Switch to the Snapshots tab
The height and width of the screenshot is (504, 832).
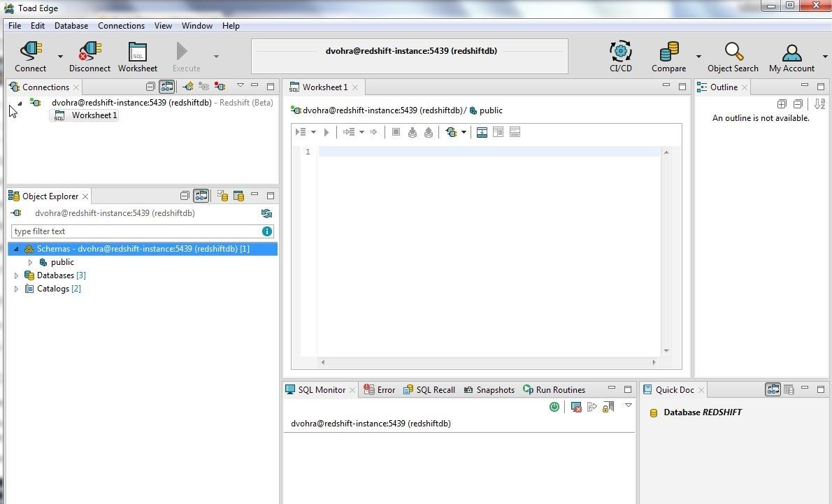(489, 389)
